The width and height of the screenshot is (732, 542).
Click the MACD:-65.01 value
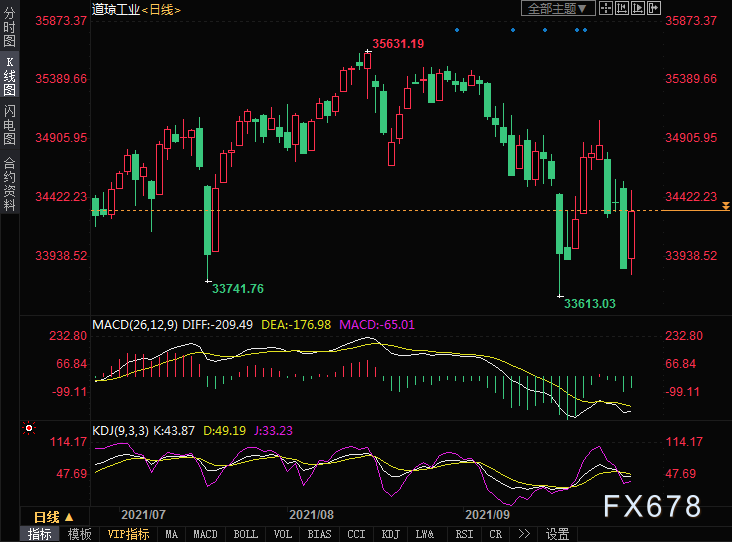[x=377, y=325]
